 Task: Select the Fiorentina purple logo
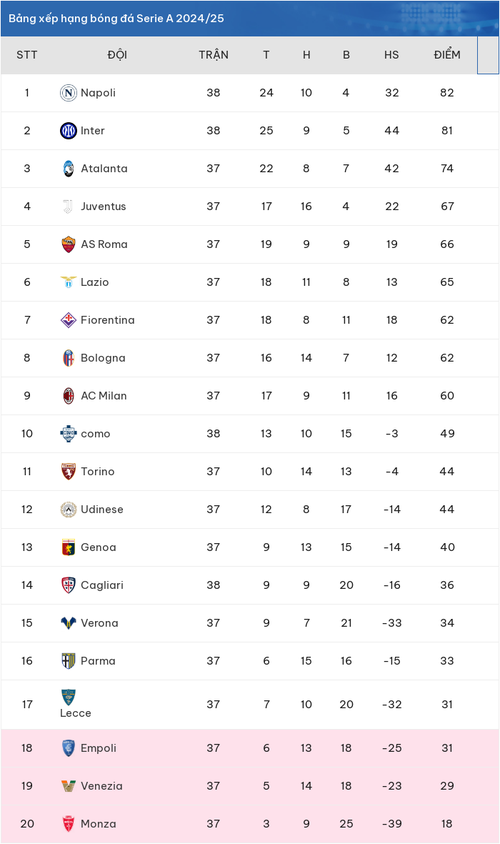tap(68, 320)
